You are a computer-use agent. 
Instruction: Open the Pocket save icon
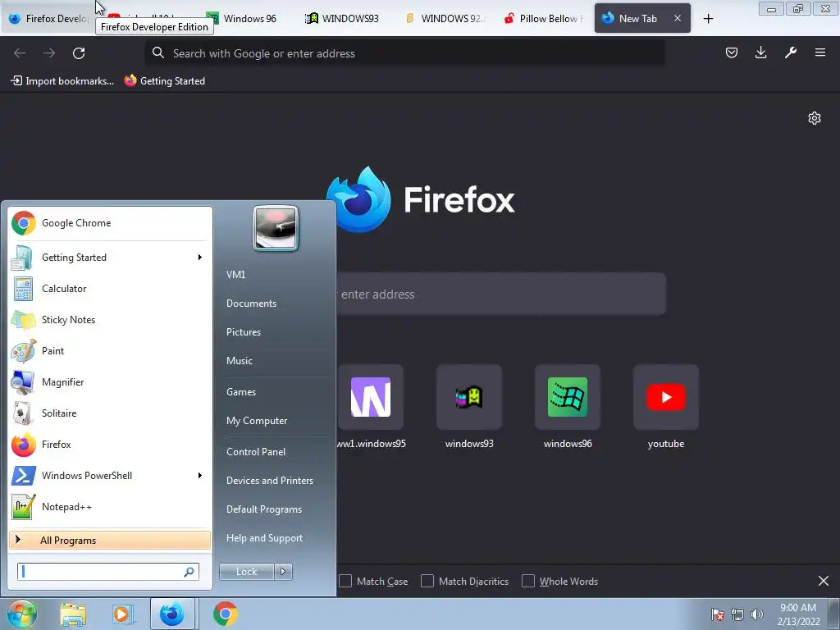[x=731, y=52]
